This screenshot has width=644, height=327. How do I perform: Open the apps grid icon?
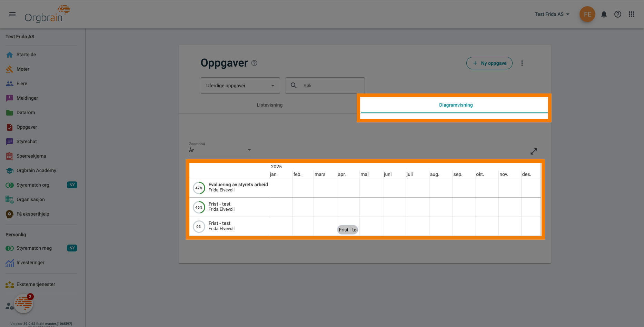click(x=632, y=14)
